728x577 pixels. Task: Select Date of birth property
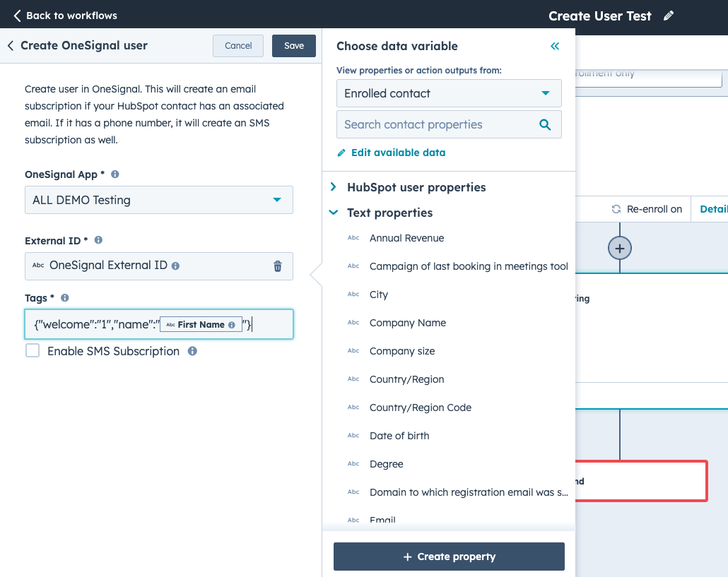point(399,436)
